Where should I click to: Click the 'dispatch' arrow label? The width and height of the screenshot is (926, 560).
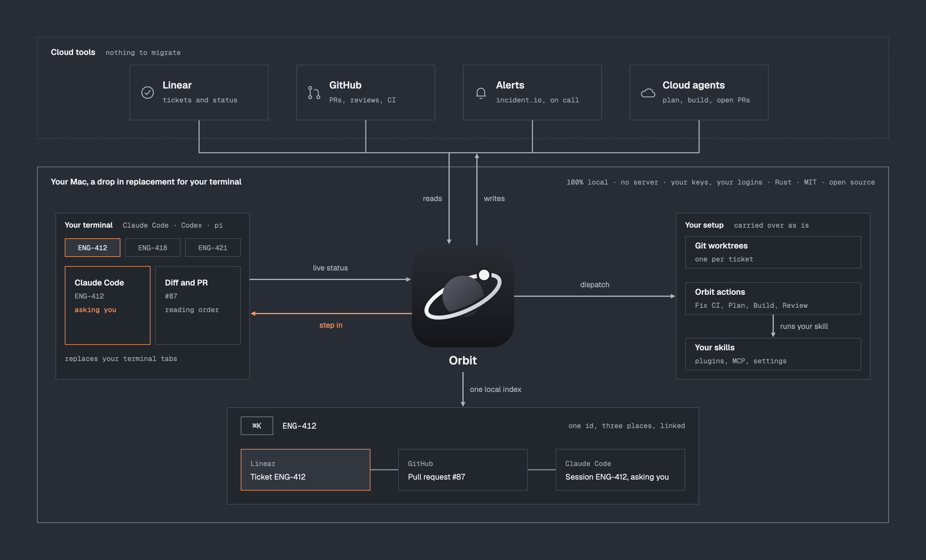pos(595,284)
